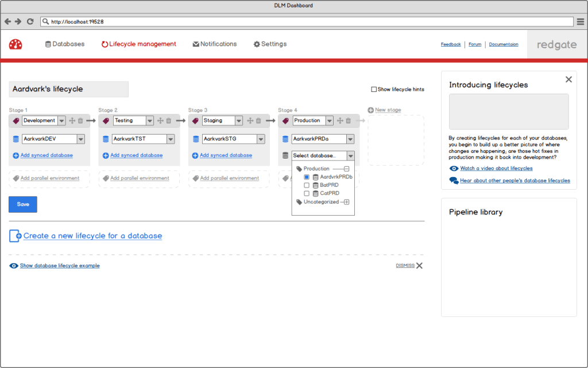Uncheck the AardvrkPRDb database checkbox
The width and height of the screenshot is (588, 368).
(307, 177)
